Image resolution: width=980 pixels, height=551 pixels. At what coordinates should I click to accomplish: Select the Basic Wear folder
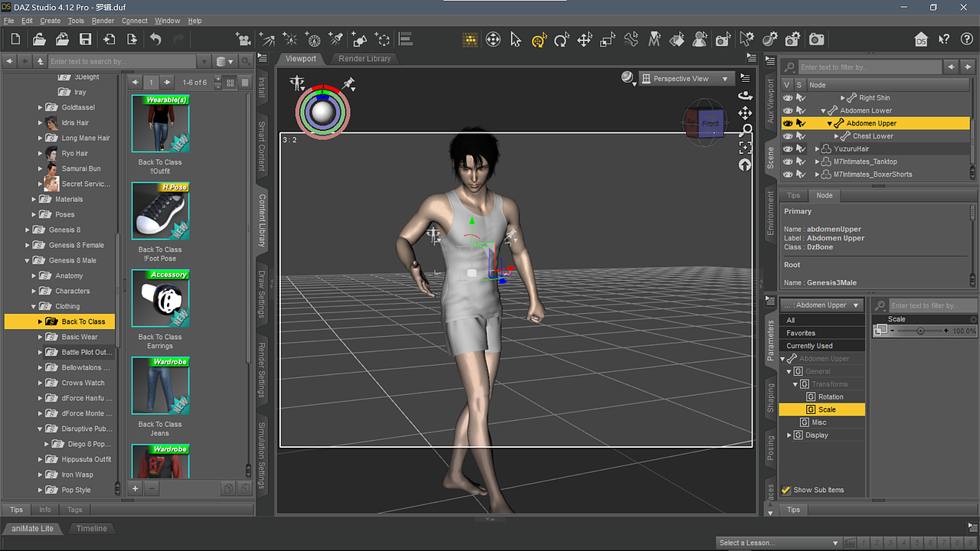pyautogui.click(x=80, y=337)
